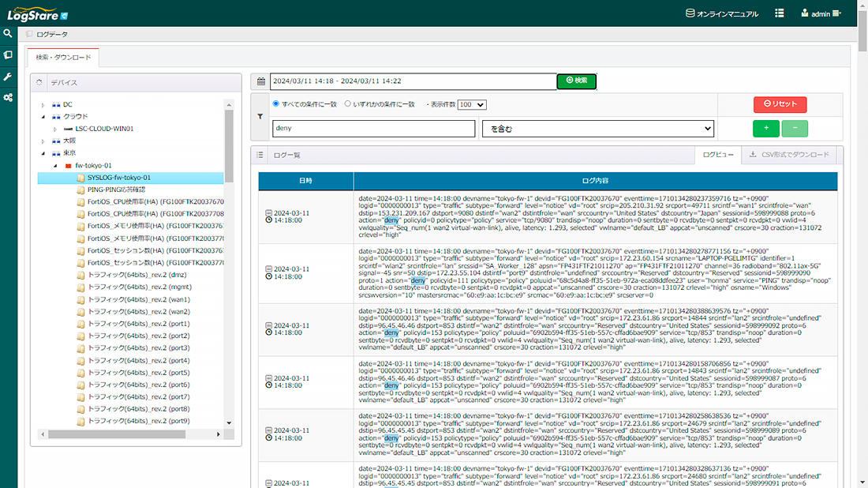Click the クラウド group icon
The image size is (868, 488).
point(56,117)
